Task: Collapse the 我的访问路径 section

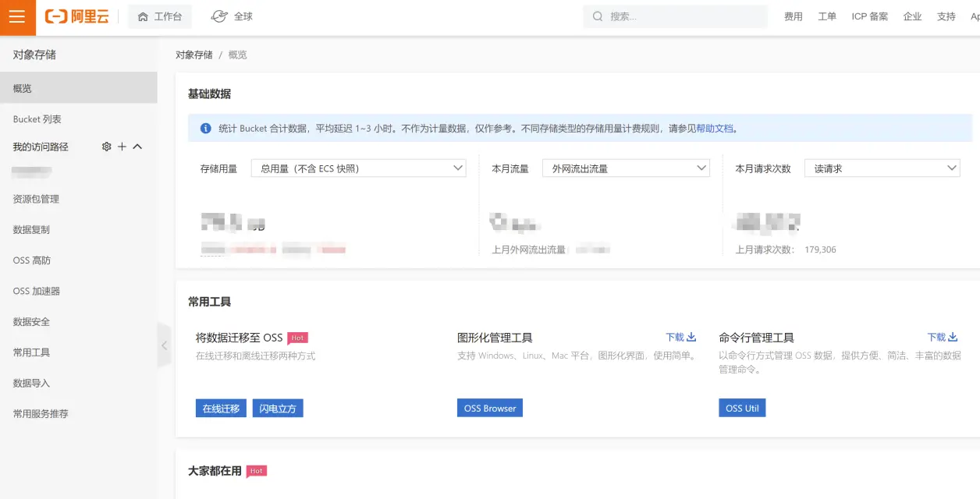Action: pos(137,147)
